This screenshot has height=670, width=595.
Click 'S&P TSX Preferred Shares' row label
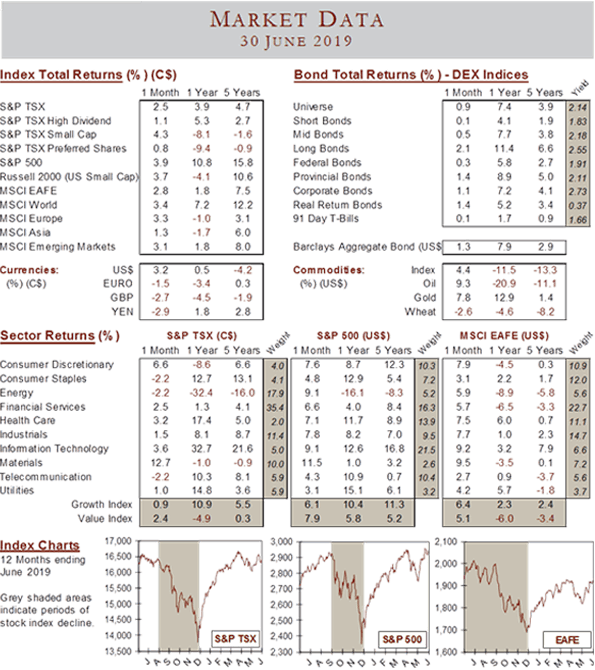[63, 149]
